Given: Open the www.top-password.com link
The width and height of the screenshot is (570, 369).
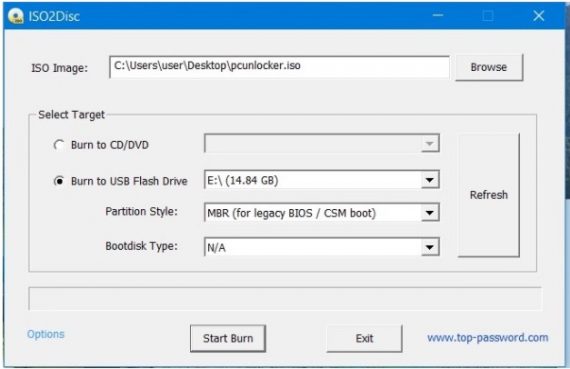Looking at the screenshot, I should point(487,338).
